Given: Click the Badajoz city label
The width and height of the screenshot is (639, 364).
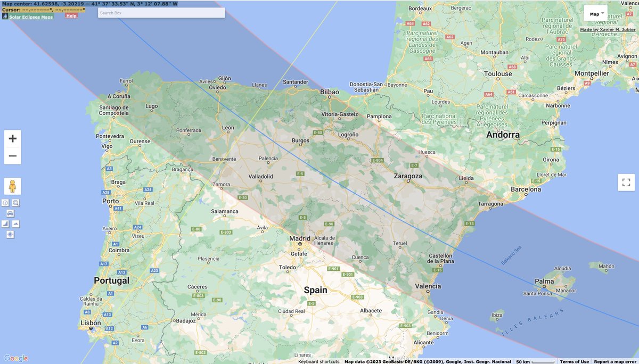Looking at the screenshot, I should pos(185,320).
